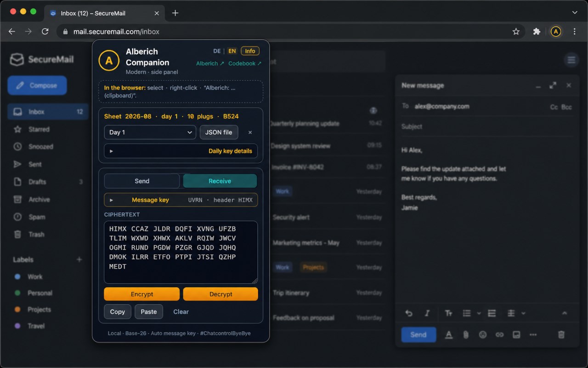
Task: Attach a file with the paperclip icon
Action: pyautogui.click(x=466, y=335)
